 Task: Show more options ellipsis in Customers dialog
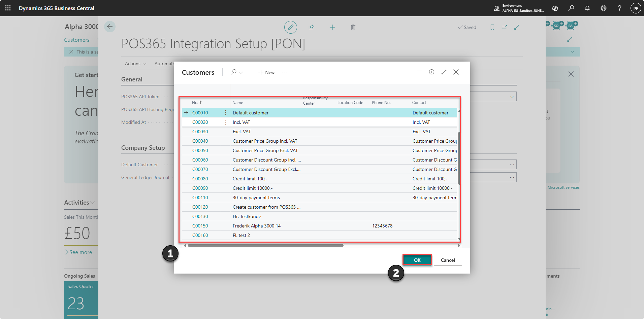click(x=285, y=72)
